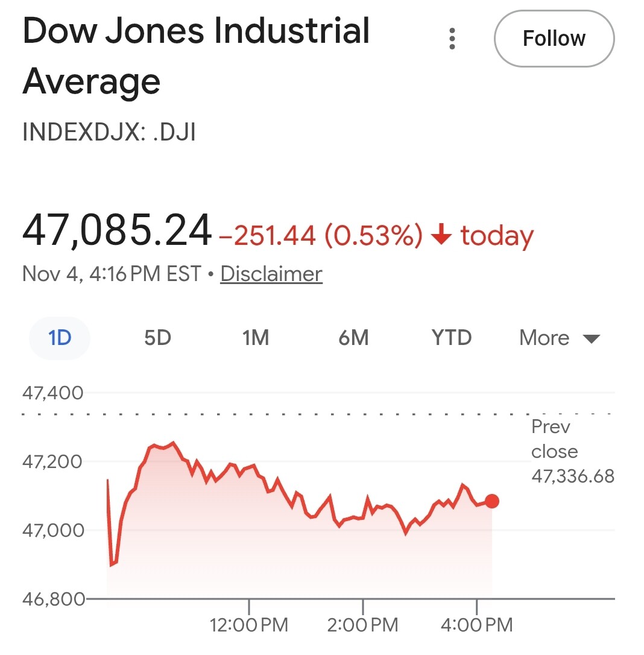Click the Dow Jones Industrial Average title

pyautogui.click(x=196, y=55)
